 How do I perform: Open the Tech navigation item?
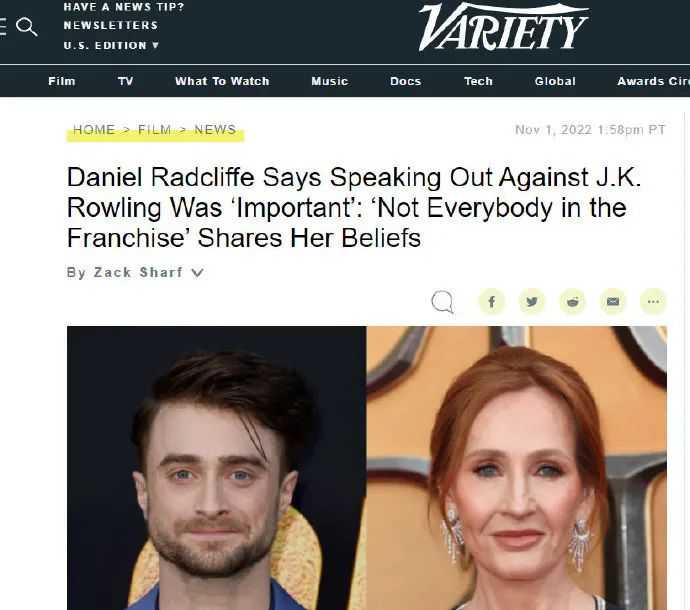tap(478, 81)
